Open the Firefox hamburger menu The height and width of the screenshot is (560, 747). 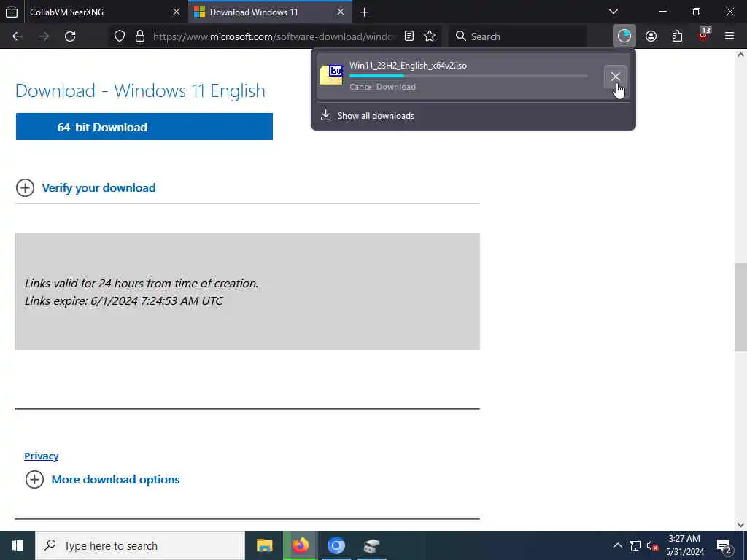click(x=729, y=36)
